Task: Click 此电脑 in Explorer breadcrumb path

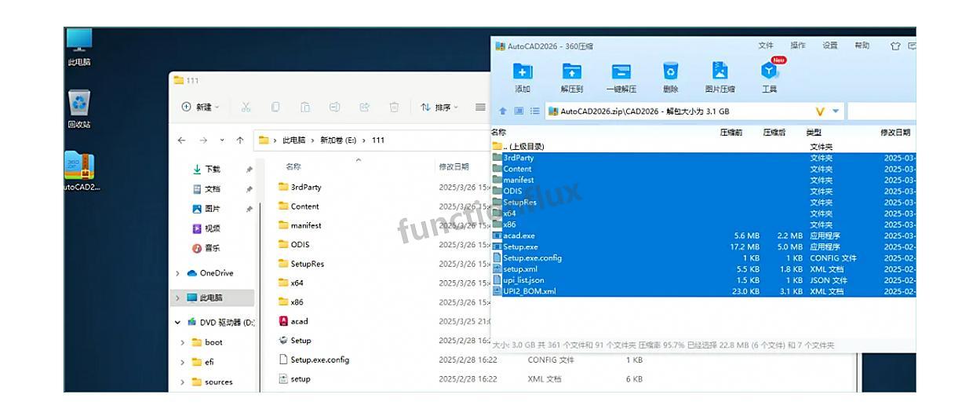Action: coord(294,141)
